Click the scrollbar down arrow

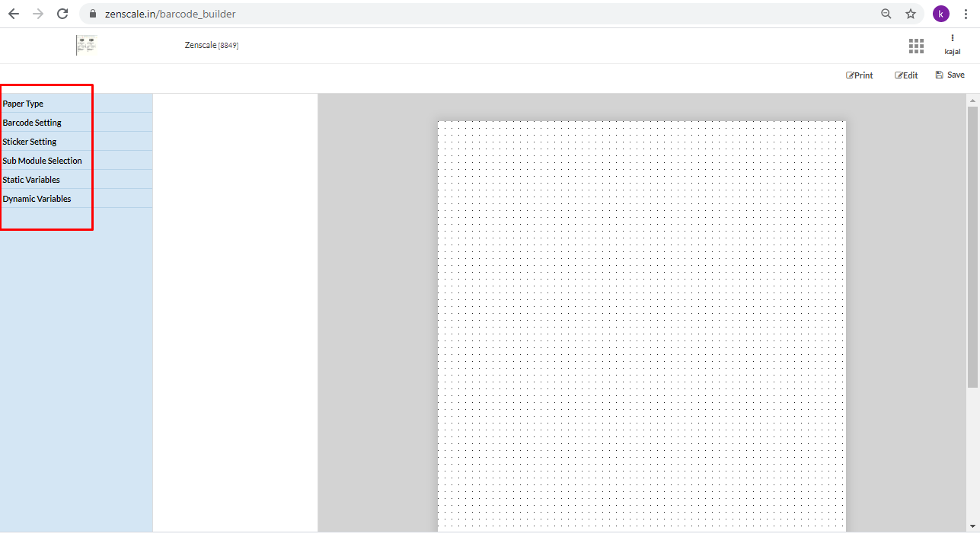pyautogui.click(x=972, y=526)
